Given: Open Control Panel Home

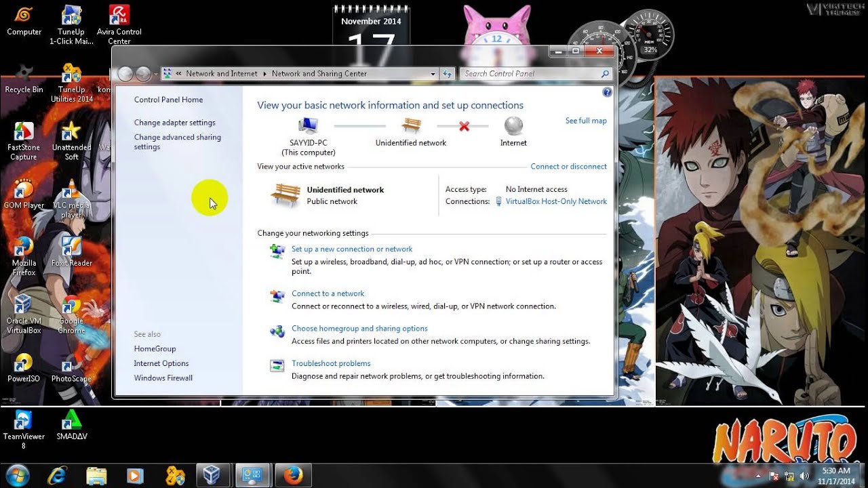Looking at the screenshot, I should pyautogui.click(x=168, y=100).
